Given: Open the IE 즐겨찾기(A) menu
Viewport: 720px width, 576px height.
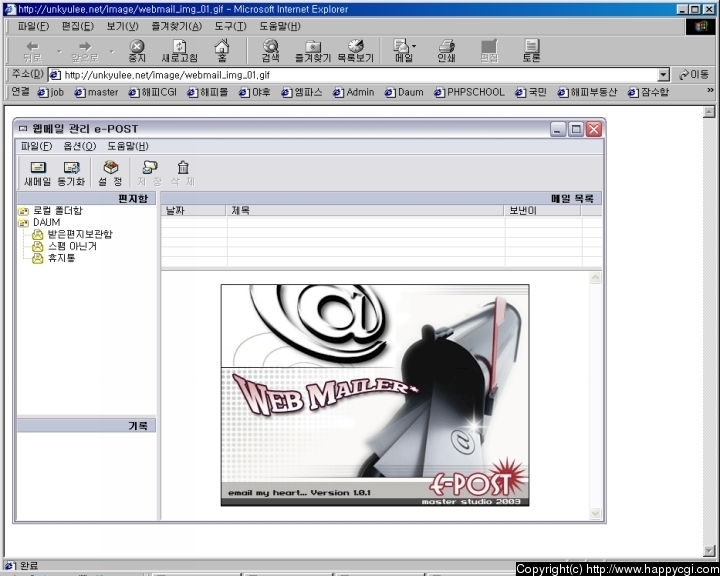Looking at the screenshot, I should click(x=177, y=26).
